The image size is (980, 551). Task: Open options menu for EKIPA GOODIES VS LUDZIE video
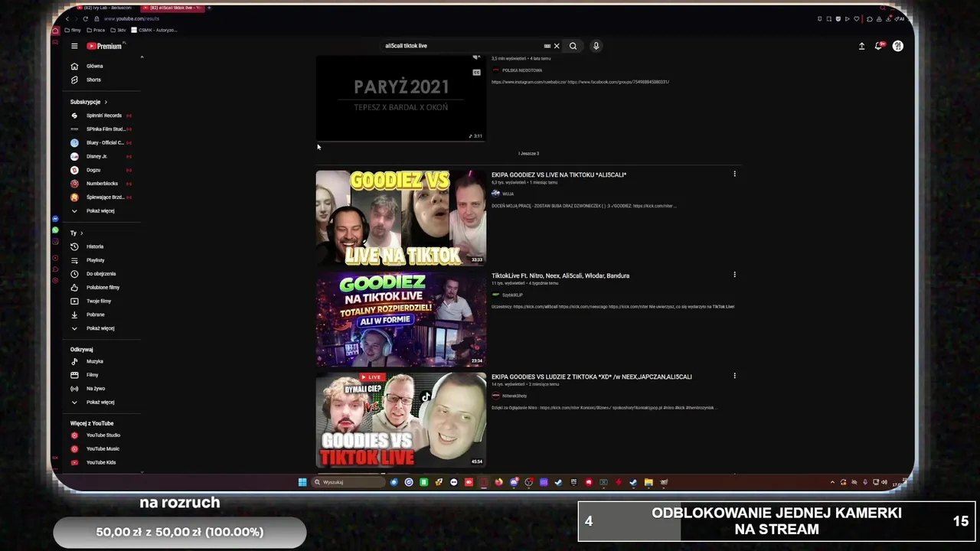tap(734, 376)
